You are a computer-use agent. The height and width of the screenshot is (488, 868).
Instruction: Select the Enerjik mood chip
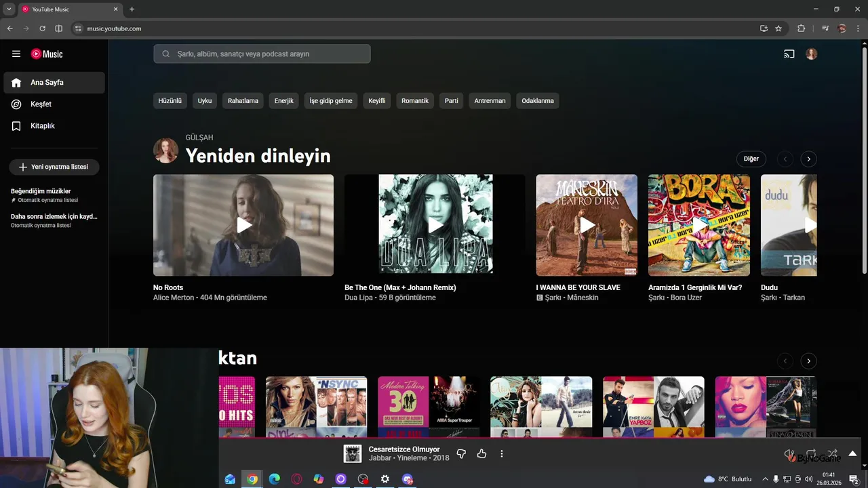coord(283,101)
